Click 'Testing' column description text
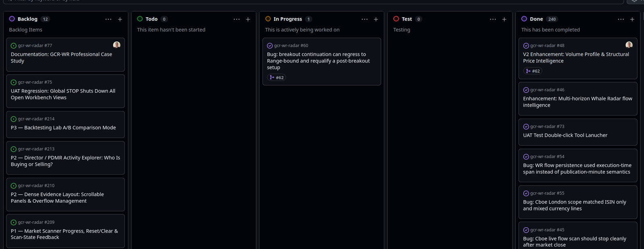This screenshot has width=644, height=249. (402, 30)
